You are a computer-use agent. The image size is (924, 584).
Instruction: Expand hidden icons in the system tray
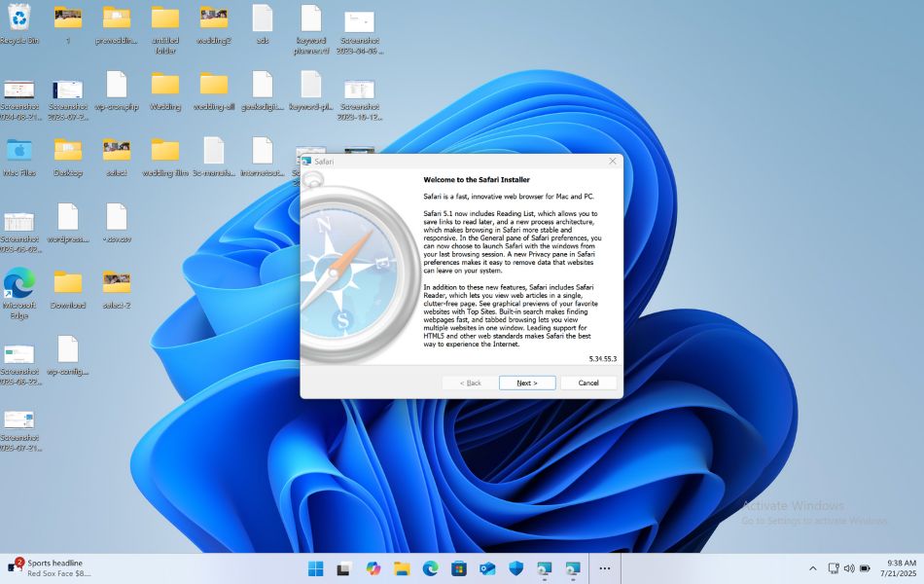point(814,567)
